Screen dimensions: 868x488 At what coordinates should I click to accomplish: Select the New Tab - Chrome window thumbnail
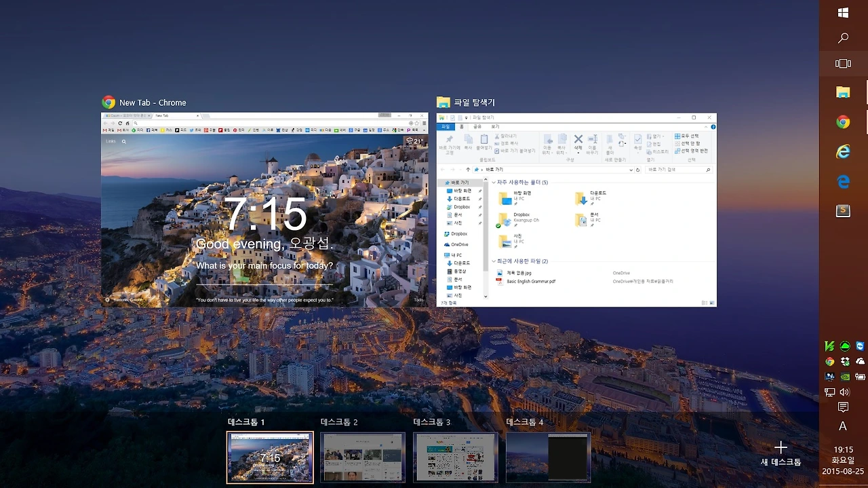tap(264, 210)
